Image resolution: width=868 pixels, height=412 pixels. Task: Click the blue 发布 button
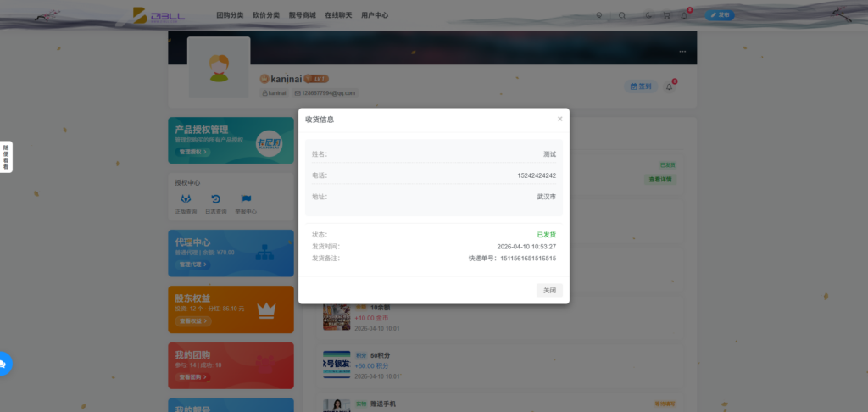(720, 15)
